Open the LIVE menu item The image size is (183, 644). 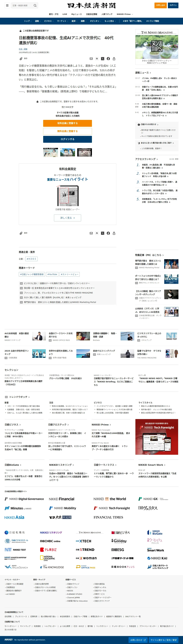pyautogui.click(x=65, y=14)
